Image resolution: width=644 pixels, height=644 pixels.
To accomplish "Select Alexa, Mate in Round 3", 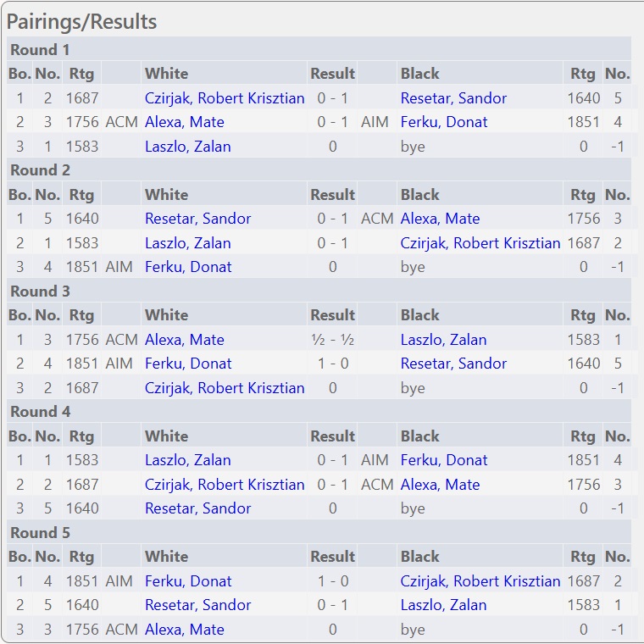I will point(184,340).
